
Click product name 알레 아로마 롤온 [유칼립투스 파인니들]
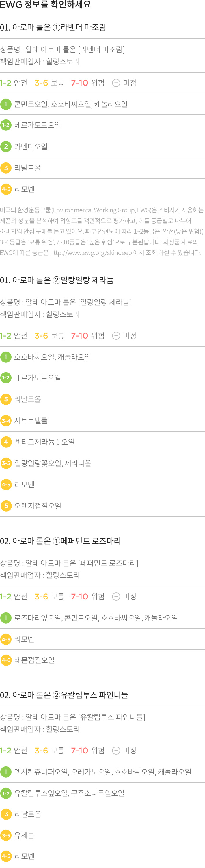pyautogui.click(x=72, y=717)
